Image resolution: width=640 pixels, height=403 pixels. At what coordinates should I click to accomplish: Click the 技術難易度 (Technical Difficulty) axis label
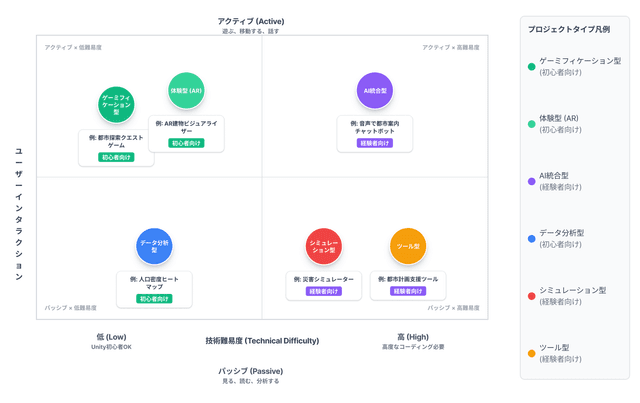click(262, 341)
